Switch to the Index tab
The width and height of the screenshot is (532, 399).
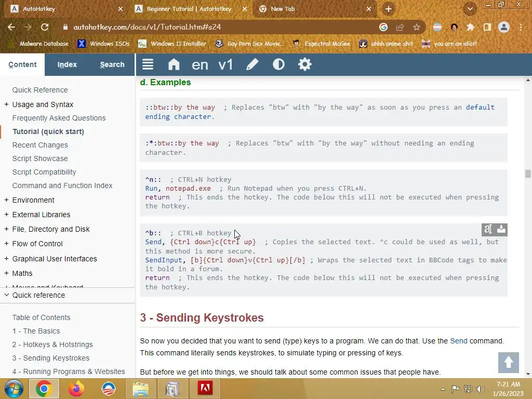click(67, 64)
